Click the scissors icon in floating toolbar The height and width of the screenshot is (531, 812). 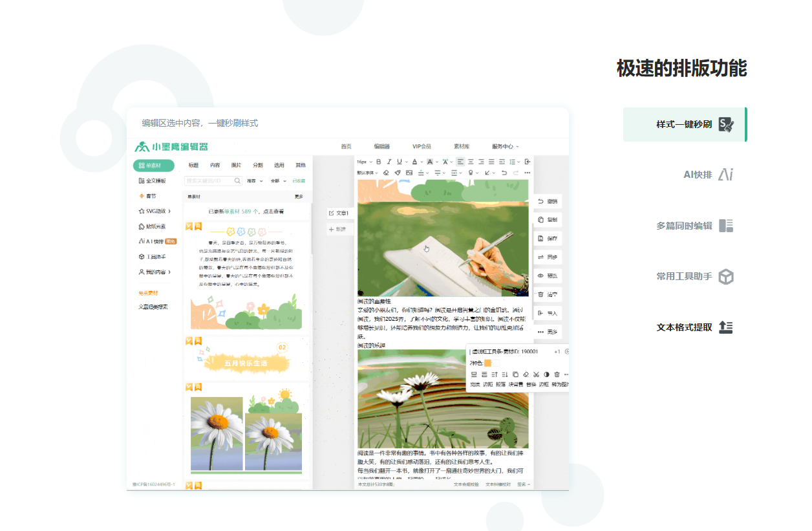536,374
